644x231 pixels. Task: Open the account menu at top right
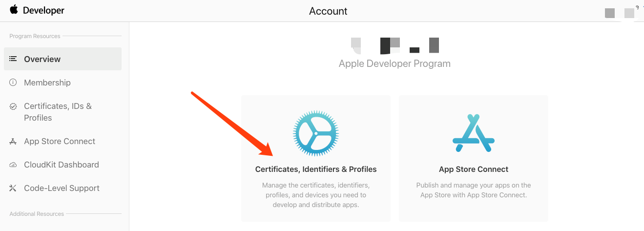(x=620, y=12)
